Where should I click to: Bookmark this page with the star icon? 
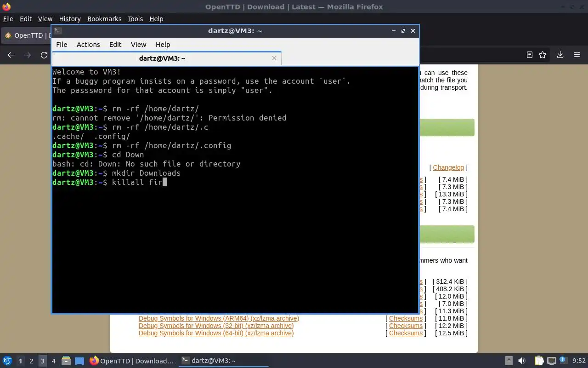[x=543, y=55]
